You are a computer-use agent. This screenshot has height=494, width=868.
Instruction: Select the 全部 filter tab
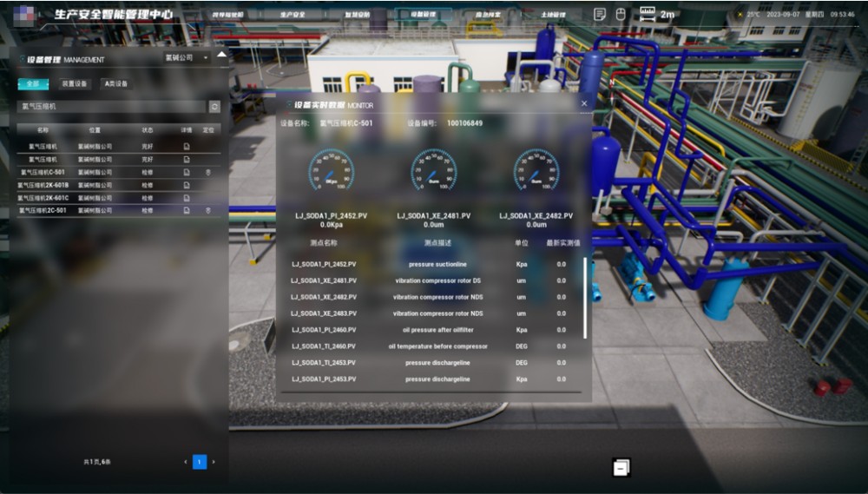33,84
